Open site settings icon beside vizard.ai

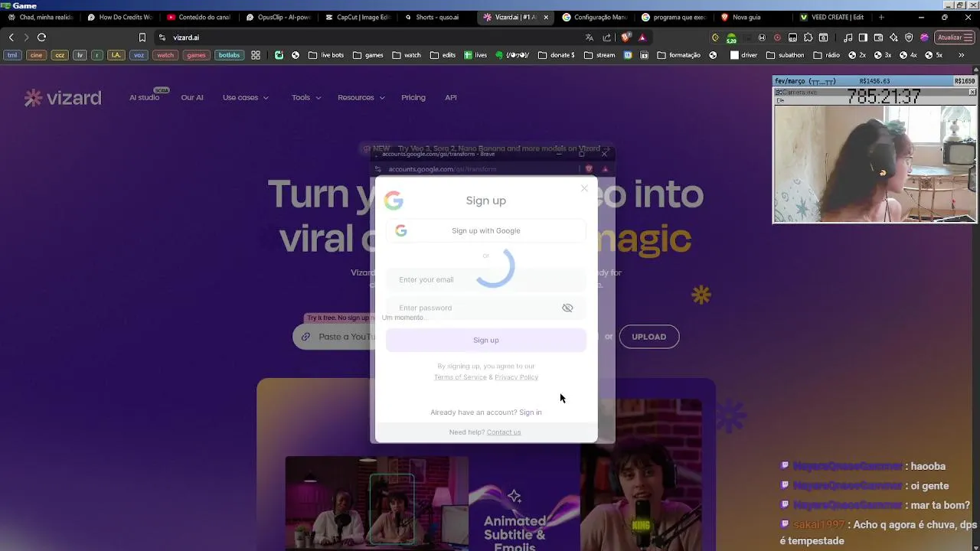coord(162,37)
